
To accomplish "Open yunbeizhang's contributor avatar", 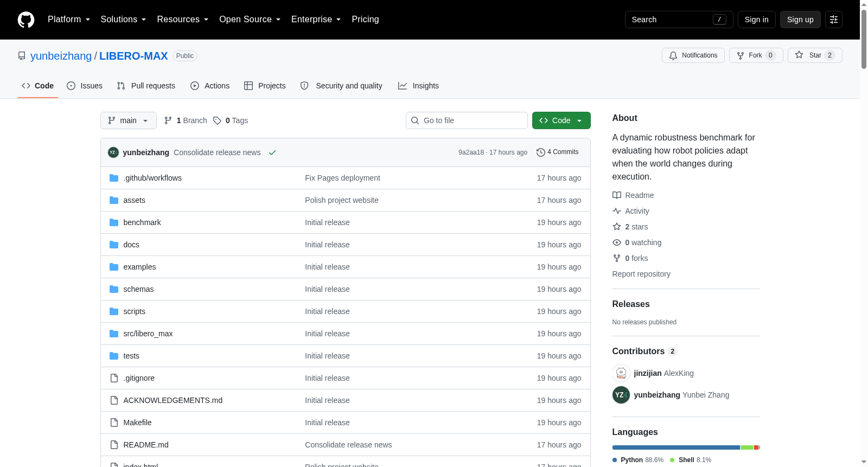I will [621, 395].
